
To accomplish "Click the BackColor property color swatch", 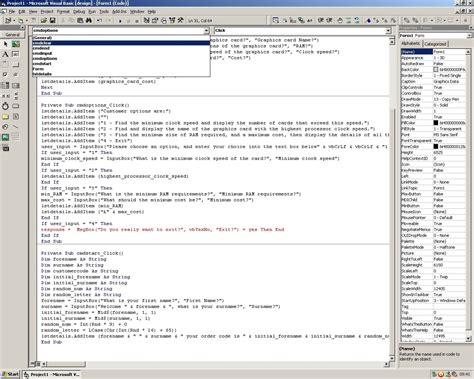I will click(x=436, y=70).
